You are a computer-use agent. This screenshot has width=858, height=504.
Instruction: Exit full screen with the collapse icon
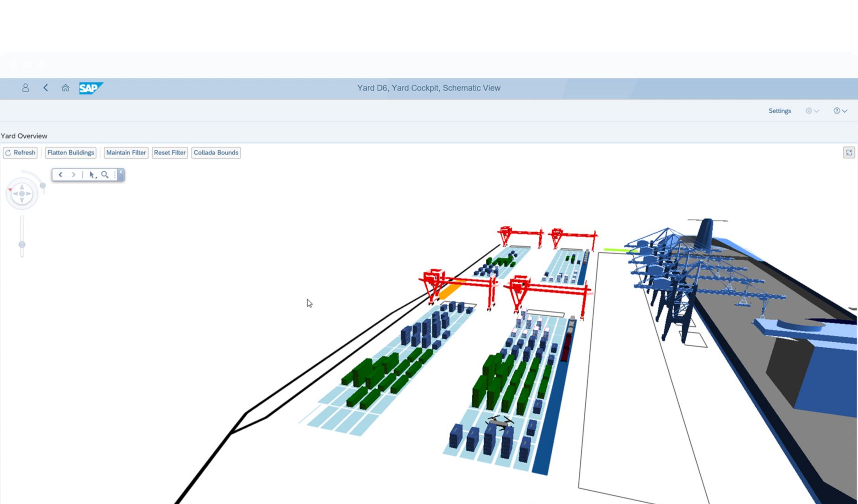click(x=849, y=153)
